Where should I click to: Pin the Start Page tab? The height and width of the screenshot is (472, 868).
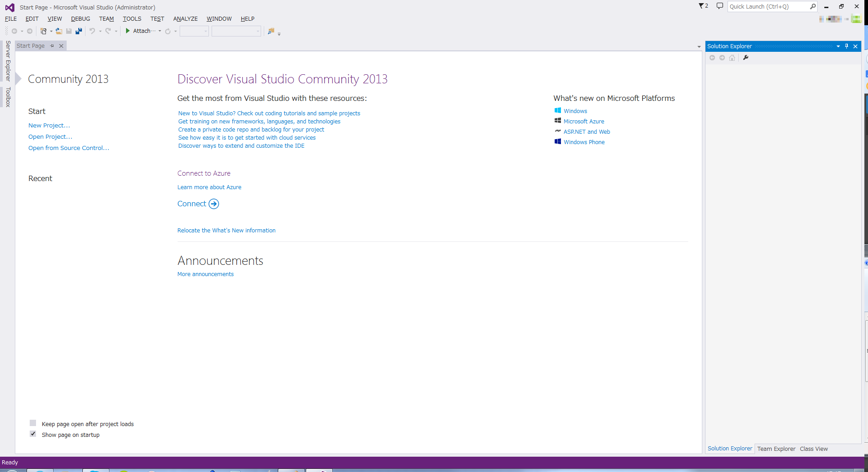(52, 46)
